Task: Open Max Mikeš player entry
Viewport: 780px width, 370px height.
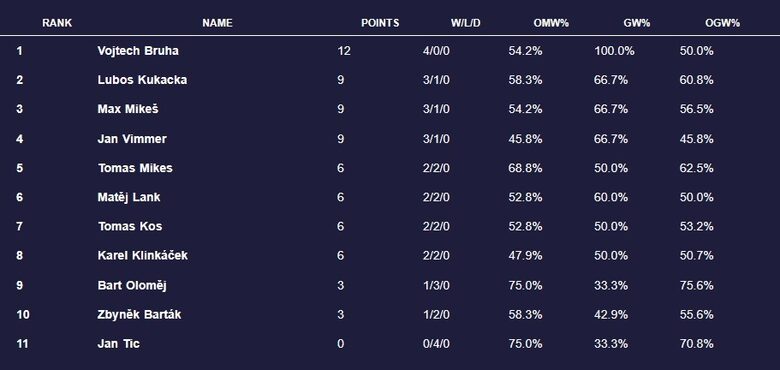Action: pos(128,109)
